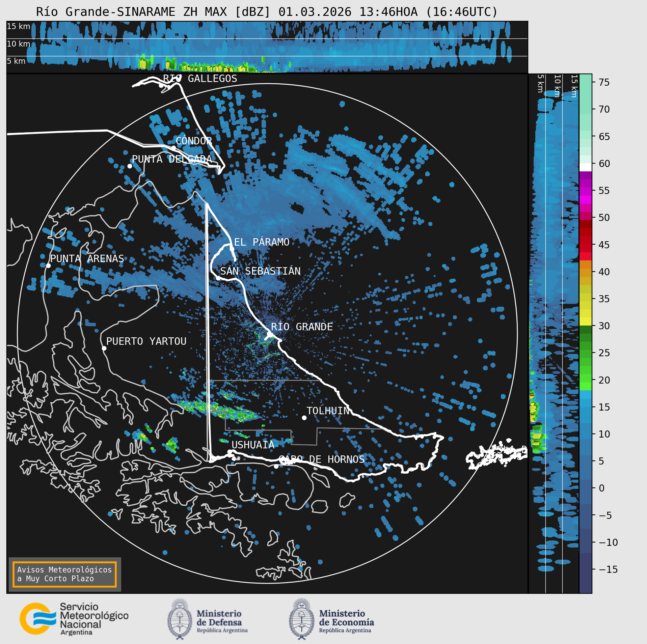
Task: Click the Río Gallegos label
Action: (200, 79)
